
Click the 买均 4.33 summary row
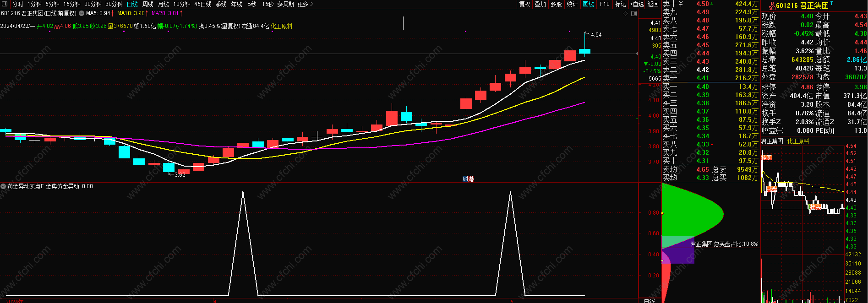point(686,178)
